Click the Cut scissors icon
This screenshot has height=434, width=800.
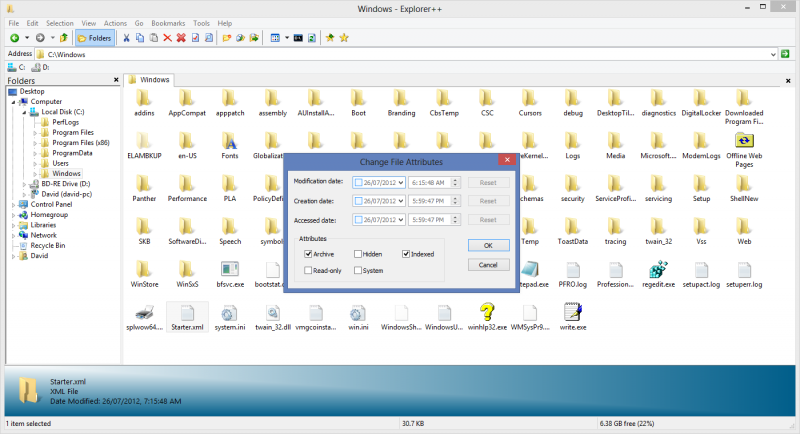click(x=126, y=38)
